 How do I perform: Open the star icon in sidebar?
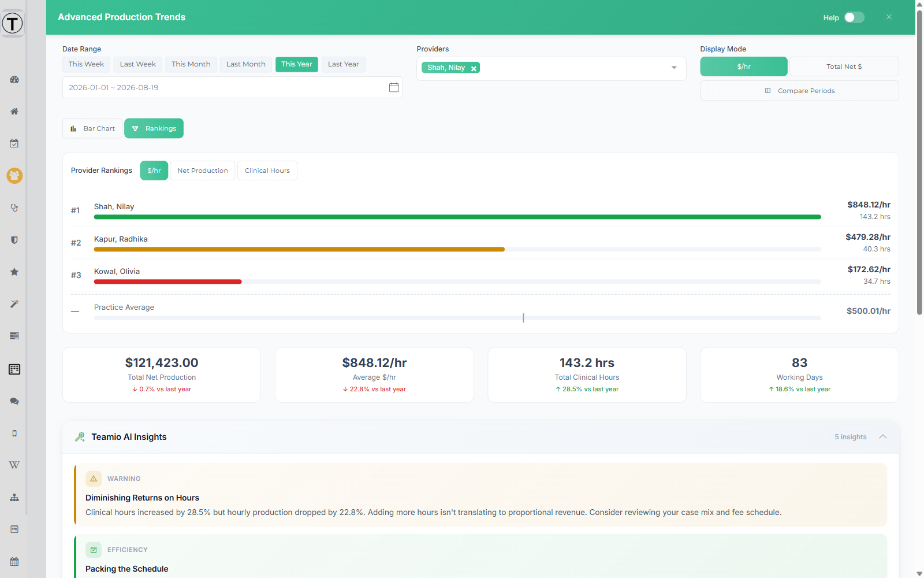[14, 272]
